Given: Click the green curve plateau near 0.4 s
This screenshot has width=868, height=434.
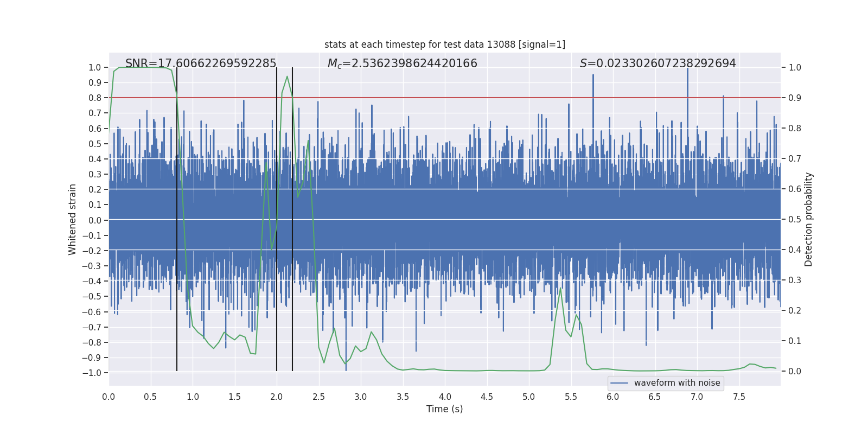Looking at the screenshot, I should (142, 67).
